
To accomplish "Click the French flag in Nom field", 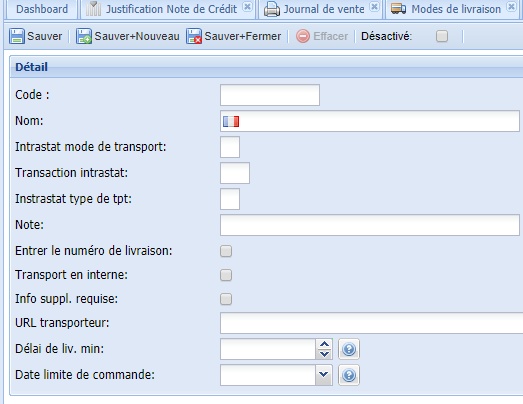I will coord(231,121).
